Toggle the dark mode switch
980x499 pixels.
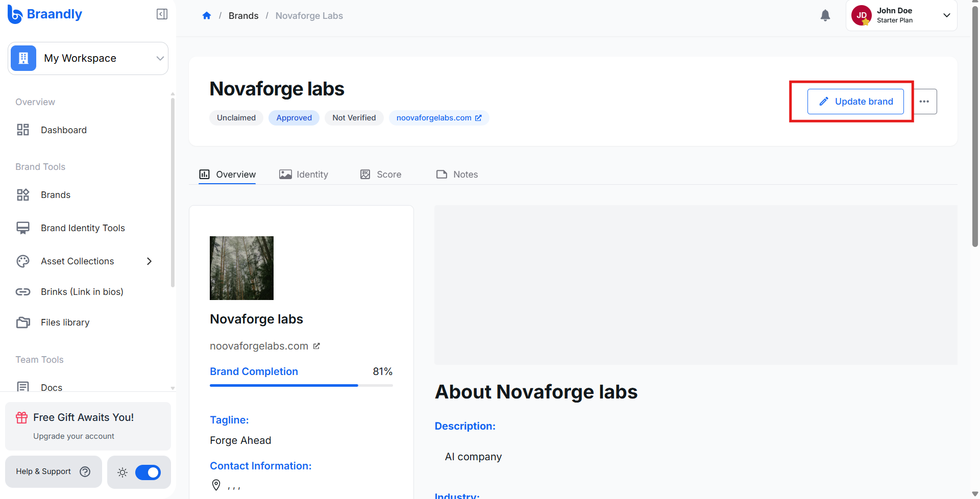pyautogui.click(x=148, y=472)
